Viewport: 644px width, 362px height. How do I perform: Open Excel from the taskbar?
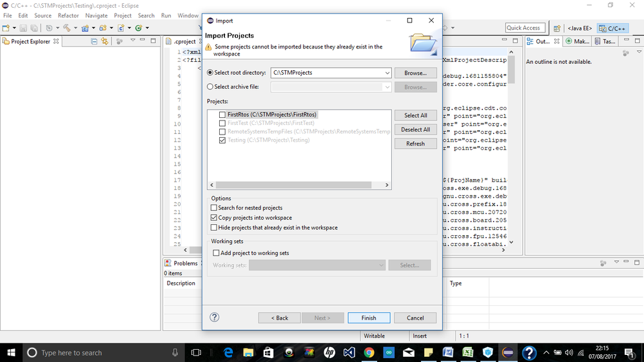coord(468,352)
